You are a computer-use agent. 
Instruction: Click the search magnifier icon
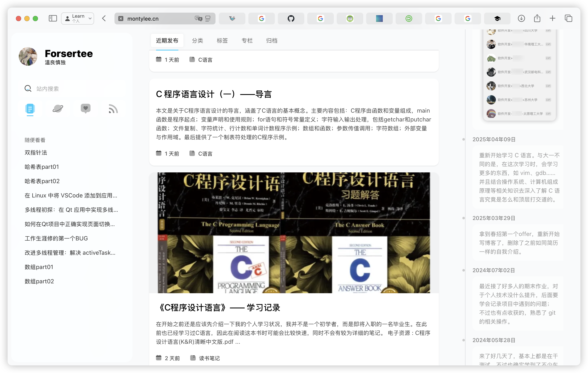tap(28, 88)
